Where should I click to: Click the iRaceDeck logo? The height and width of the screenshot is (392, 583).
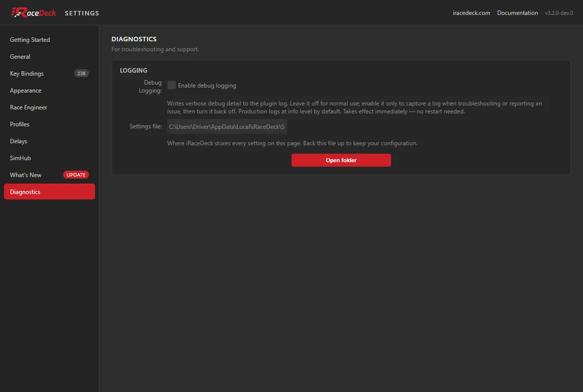click(33, 12)
